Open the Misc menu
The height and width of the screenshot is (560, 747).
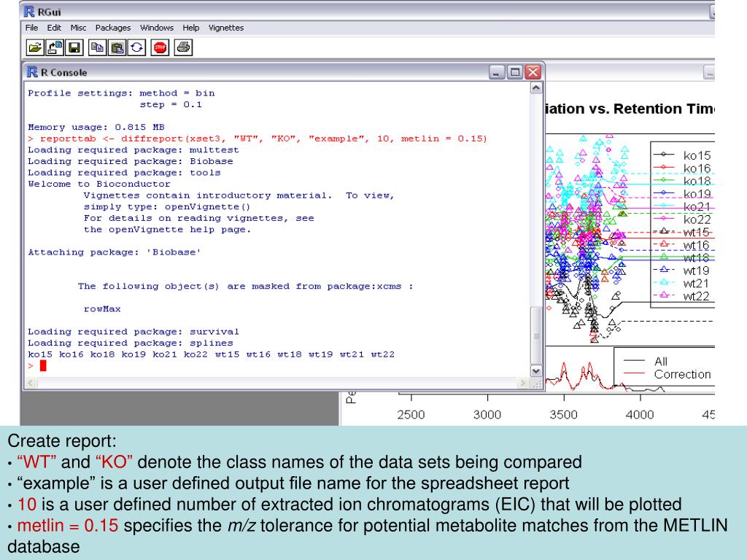[x=78, y=28]
